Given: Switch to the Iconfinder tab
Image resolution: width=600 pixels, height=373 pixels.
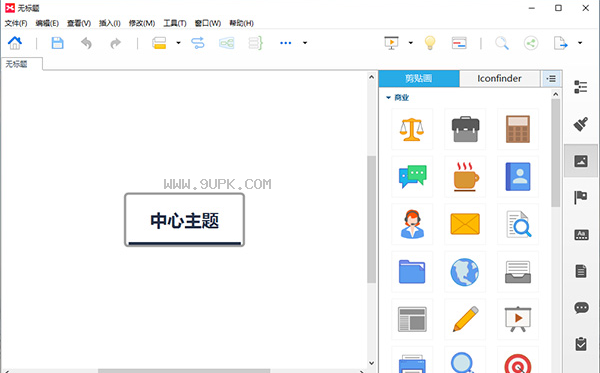Looking at the screenshot, I should click(x=499, y=78).
